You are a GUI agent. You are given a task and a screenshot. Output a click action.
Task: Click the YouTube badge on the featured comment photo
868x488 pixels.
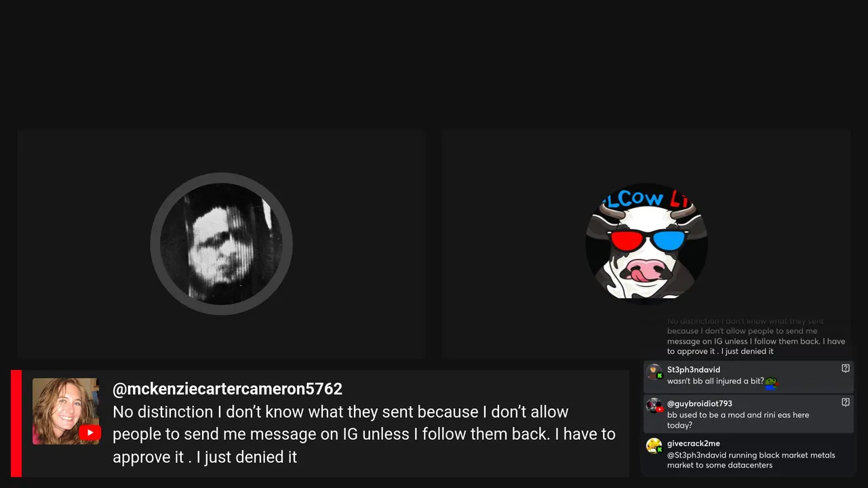pyautogui.click(x=90, y=432)
